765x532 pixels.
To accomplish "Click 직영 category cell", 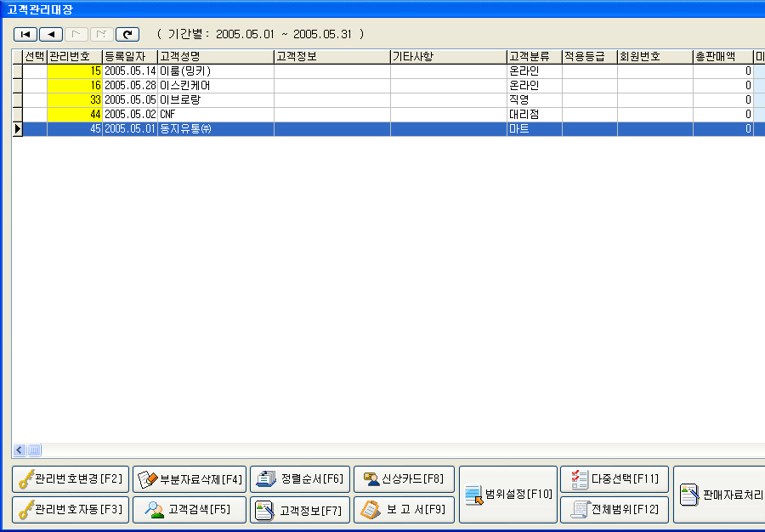I will 535,100.
